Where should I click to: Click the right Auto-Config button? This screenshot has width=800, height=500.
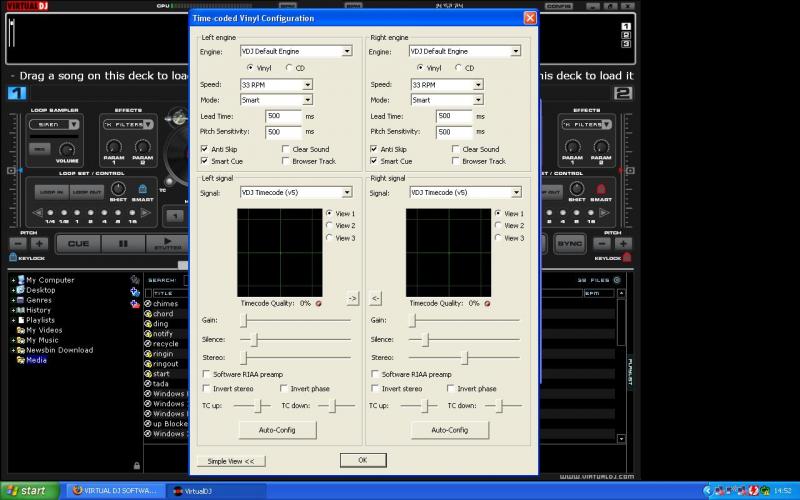[449, 430]
